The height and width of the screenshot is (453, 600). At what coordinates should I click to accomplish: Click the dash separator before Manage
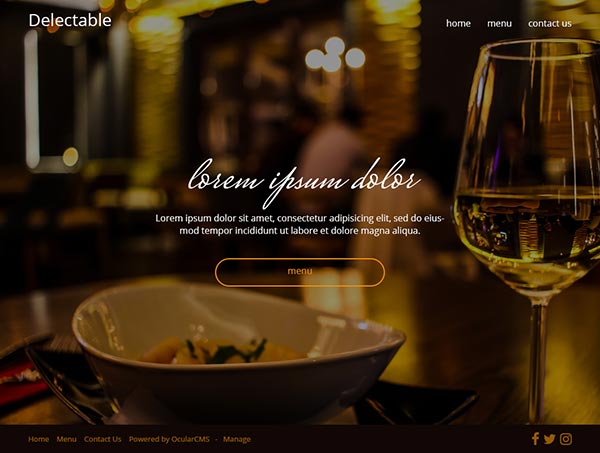click(216, 439)
